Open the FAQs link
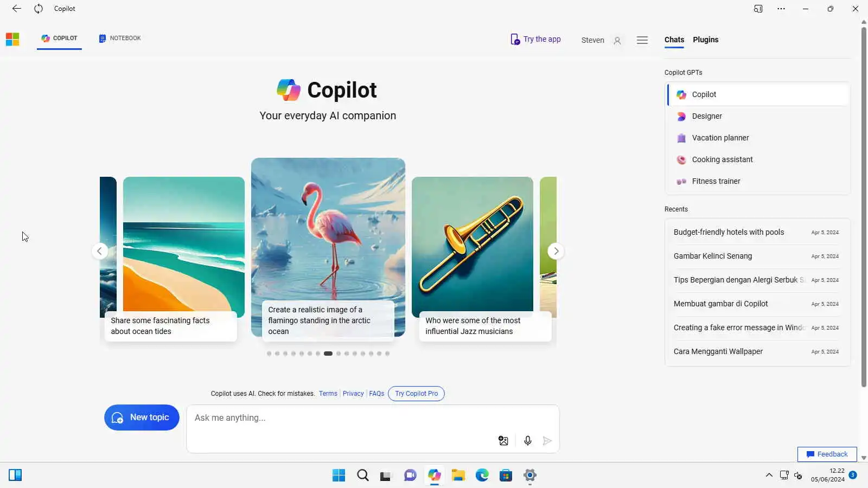This screenshot has width=868, height=488. tap(376, 394)
